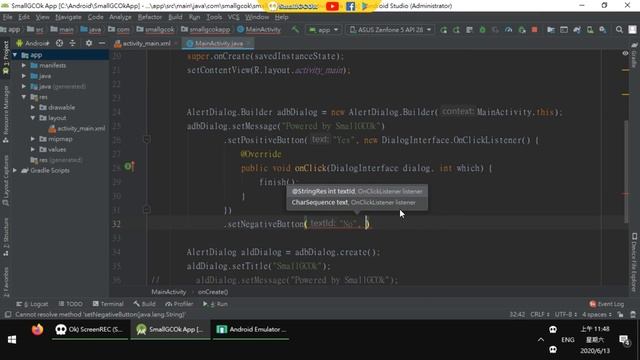Expand the values folder
Viewport: 640px width, 360px height.
tap(33, 149)
